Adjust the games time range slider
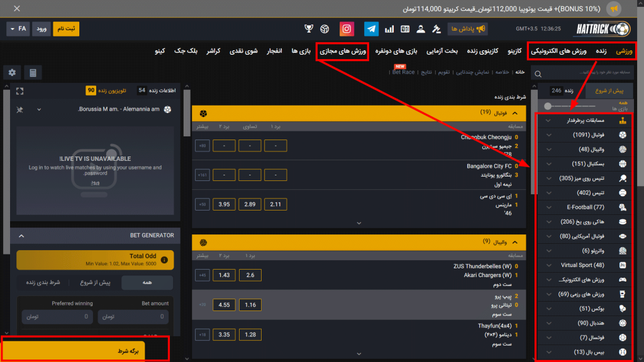This screenshot has width=644, height=362. coord(549,106)
